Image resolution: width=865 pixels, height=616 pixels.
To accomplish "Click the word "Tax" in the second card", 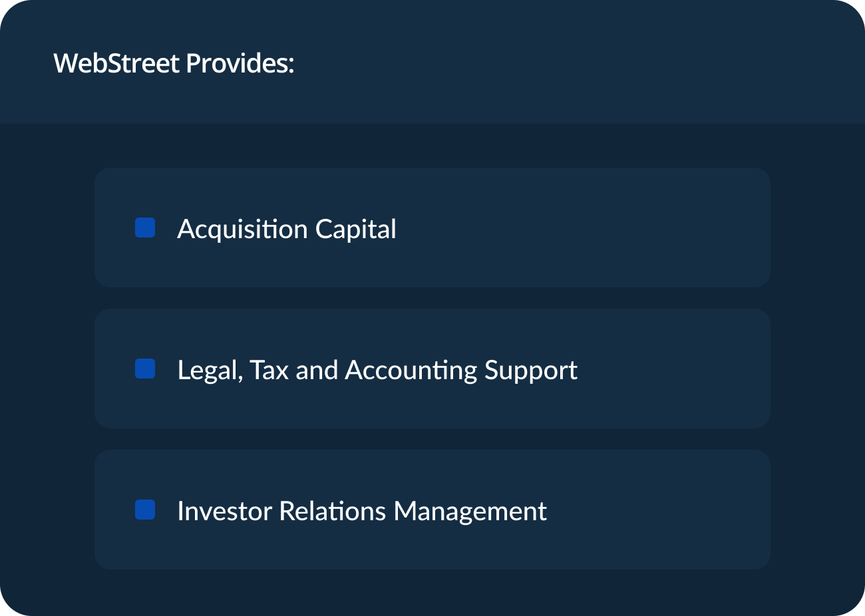I will click(x=269, y=370).
